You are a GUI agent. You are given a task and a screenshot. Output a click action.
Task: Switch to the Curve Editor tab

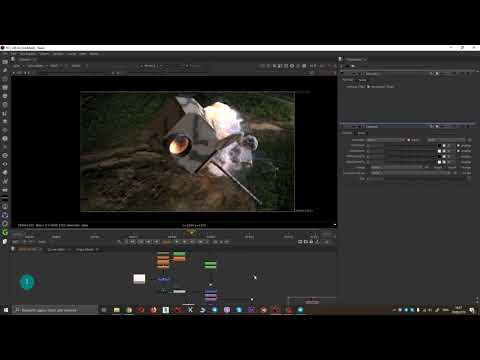57,249
